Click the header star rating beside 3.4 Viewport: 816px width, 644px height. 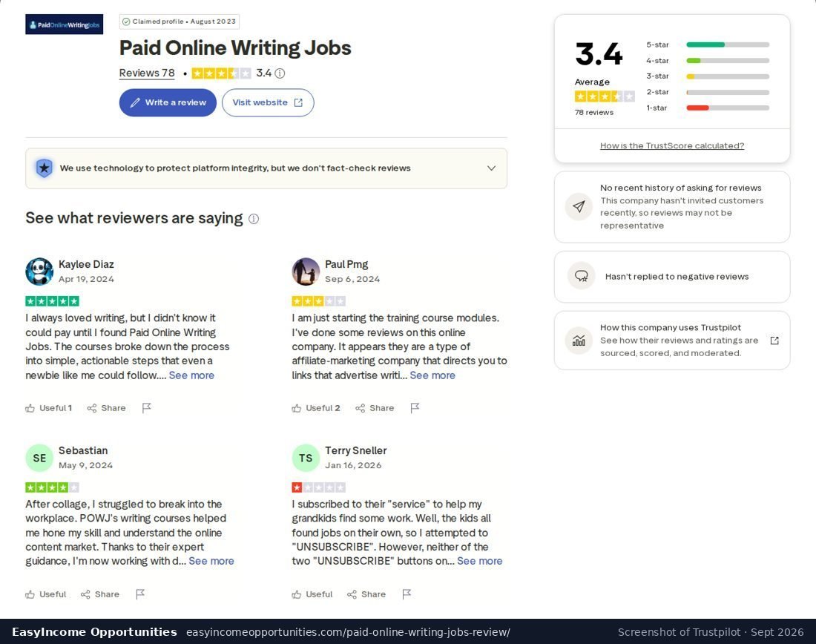tap(221, 73)
